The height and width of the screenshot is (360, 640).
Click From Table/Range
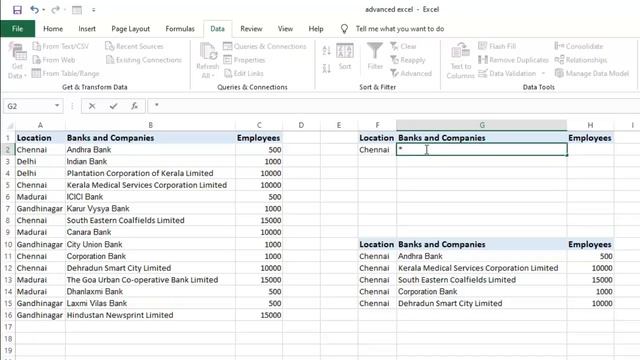coord(66,73)
